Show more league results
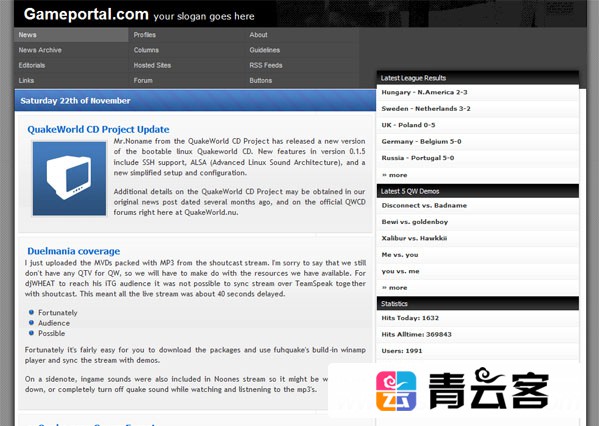This screenshot has width=599, height=426. [395, 175]
